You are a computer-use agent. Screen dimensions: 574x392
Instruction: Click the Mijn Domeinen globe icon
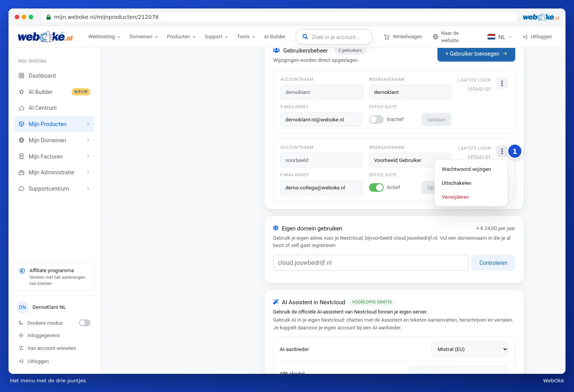click(x=22, y=140)
